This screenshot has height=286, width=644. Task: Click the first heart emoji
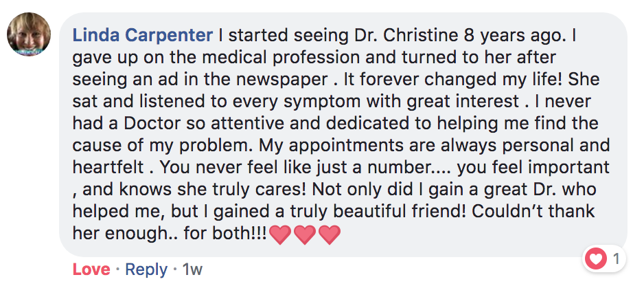[279, 234]
